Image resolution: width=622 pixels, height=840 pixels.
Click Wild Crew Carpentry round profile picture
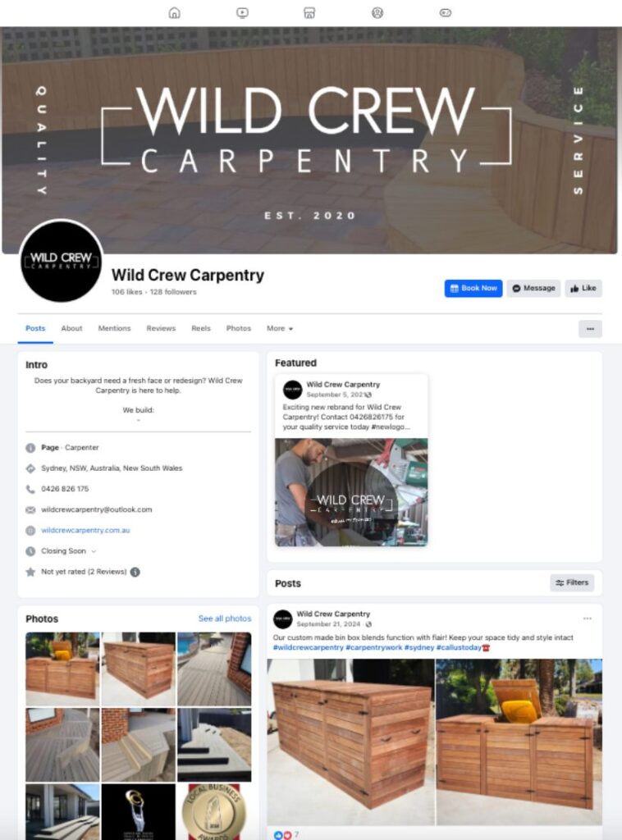61,261
